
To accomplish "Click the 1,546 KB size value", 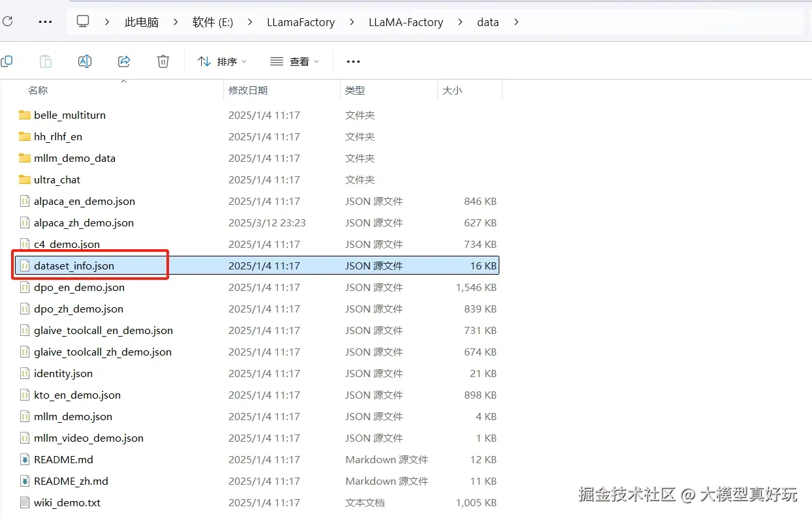I will [x=476, y=287].
